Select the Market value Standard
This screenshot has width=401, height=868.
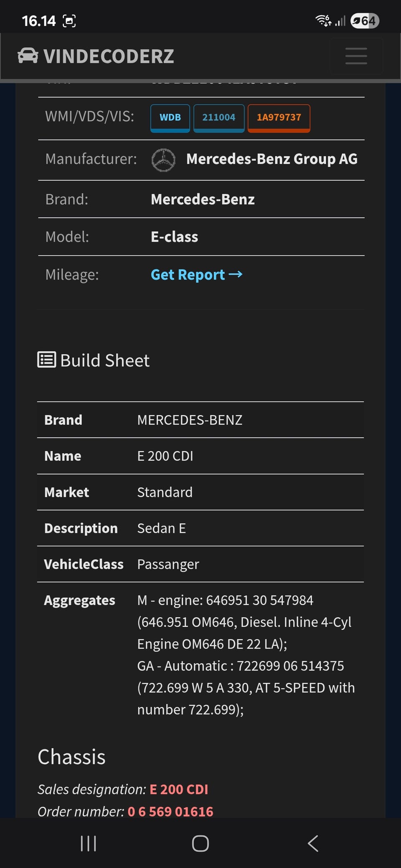click(x=165, y=492)
